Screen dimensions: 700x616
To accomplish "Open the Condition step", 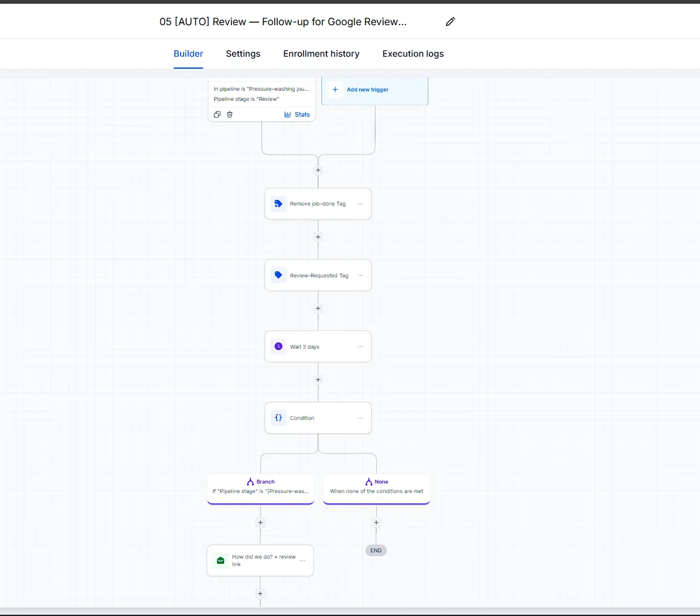I will (x=318, y=418).
